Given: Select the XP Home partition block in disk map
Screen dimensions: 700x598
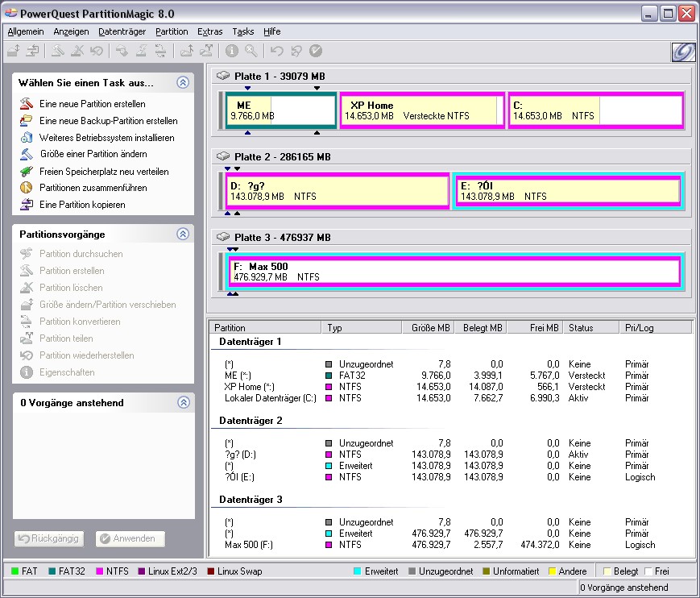Looking at the screenshot, I should click(422, 110).
